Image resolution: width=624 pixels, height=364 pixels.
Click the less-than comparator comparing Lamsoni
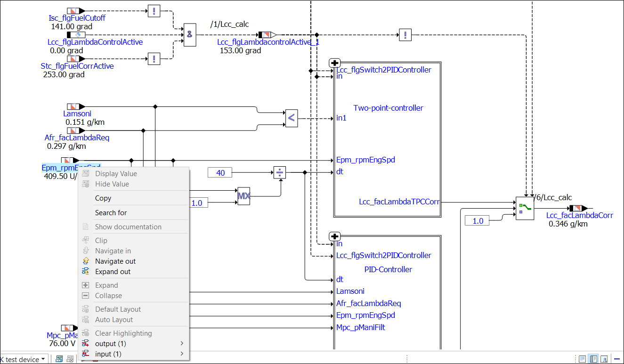pos(291,118)
